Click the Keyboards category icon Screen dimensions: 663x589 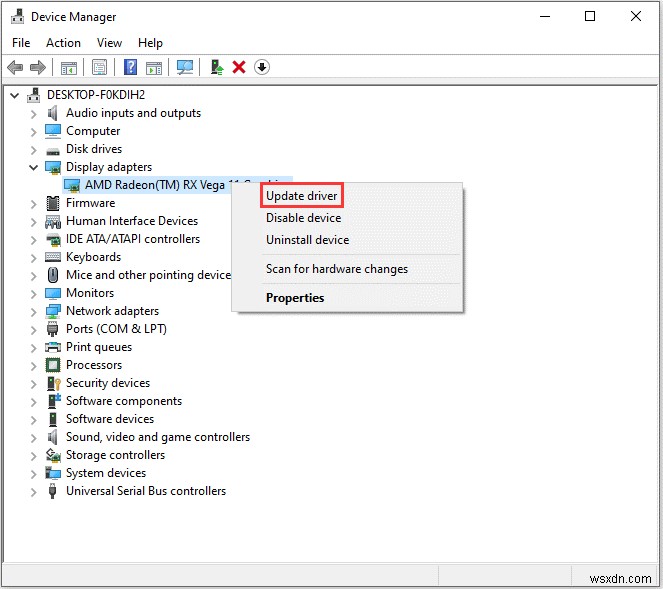coord(53,257)
